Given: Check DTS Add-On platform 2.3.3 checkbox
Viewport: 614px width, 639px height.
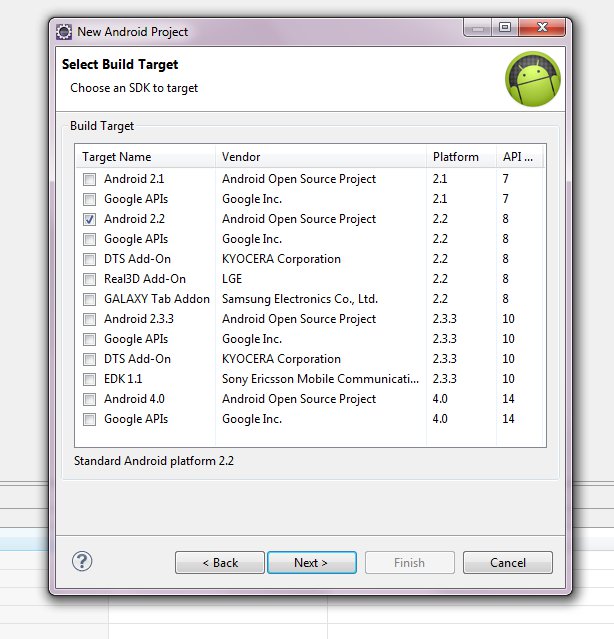Looking at the screenshot, I should click(89, 359).
